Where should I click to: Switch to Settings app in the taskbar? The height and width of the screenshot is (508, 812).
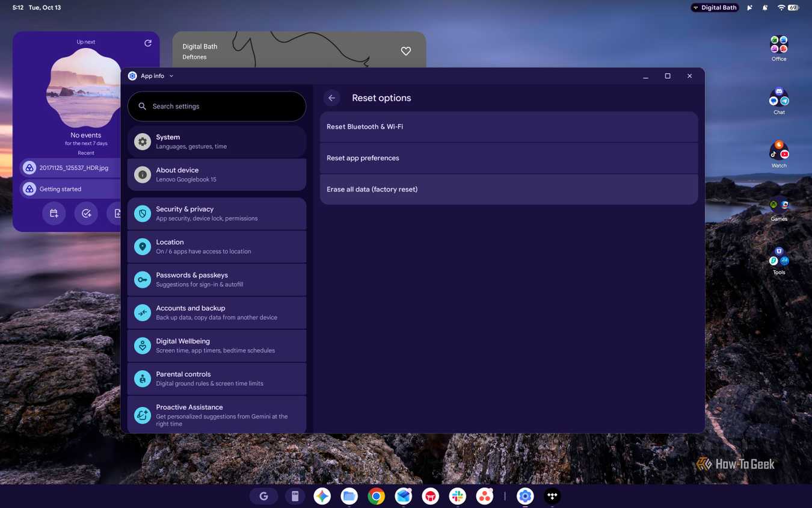pos(525,496)
